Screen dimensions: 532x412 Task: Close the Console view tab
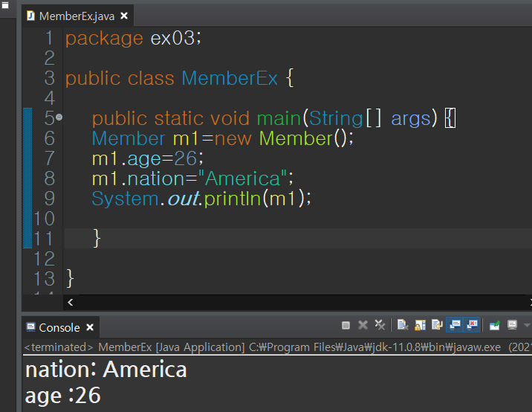pyautogui.click(x=90, y=327)
